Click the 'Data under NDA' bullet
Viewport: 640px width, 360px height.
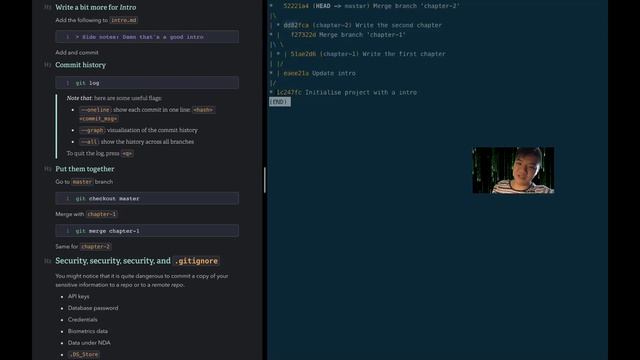click(x=89, y=343)
